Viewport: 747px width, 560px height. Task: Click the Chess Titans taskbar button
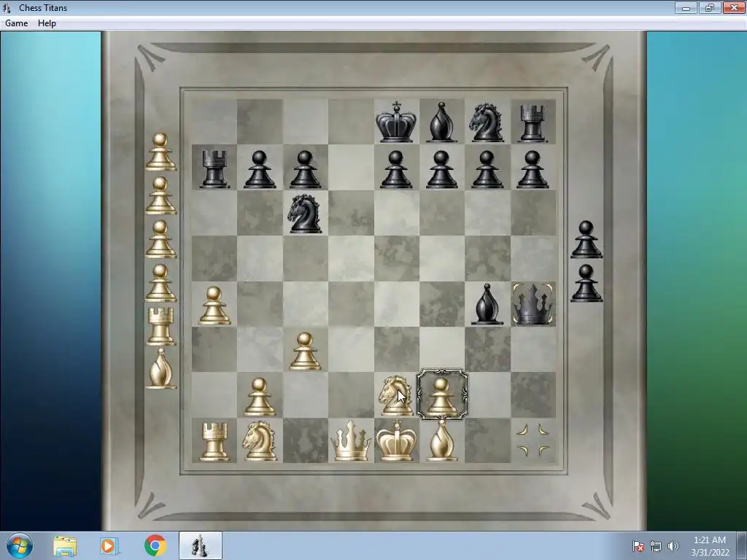[x=200, y=545]
